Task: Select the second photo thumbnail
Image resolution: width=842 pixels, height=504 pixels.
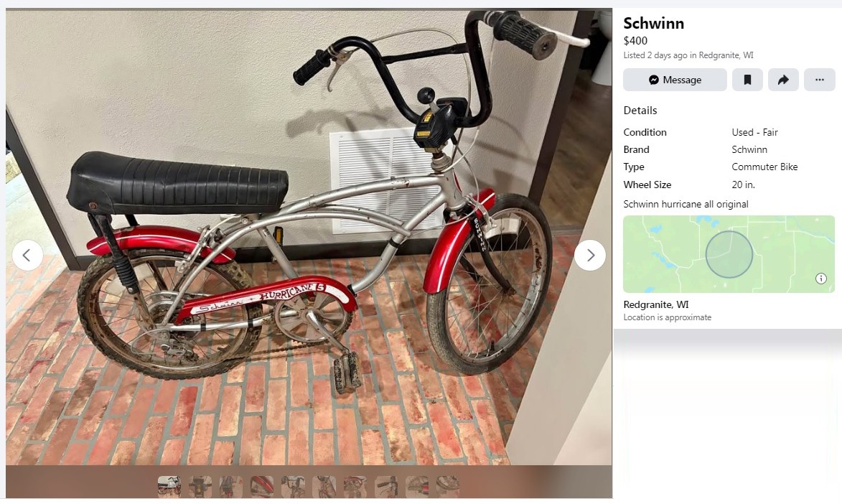Action: coord(200,486)
